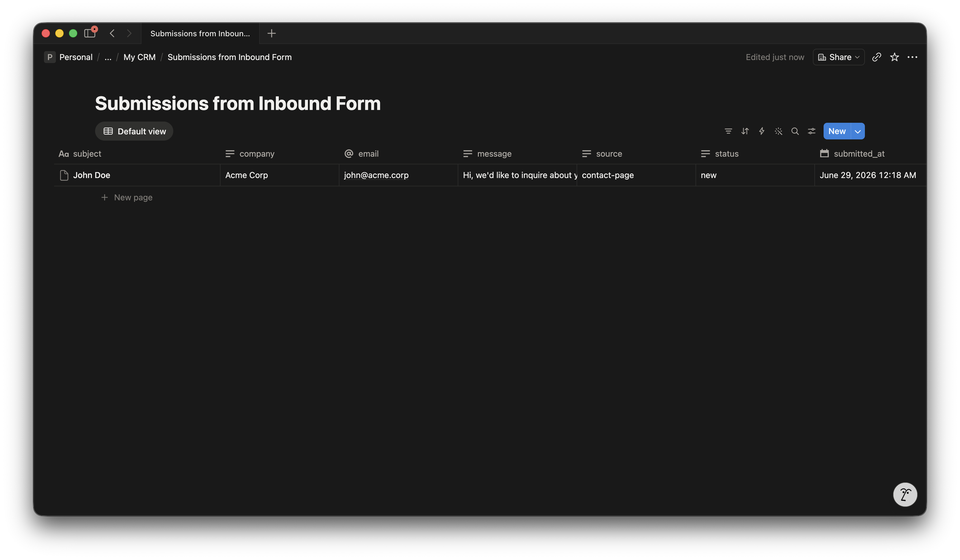
Task: Click the status cell showing new
Action: click(x=755, y=175)
